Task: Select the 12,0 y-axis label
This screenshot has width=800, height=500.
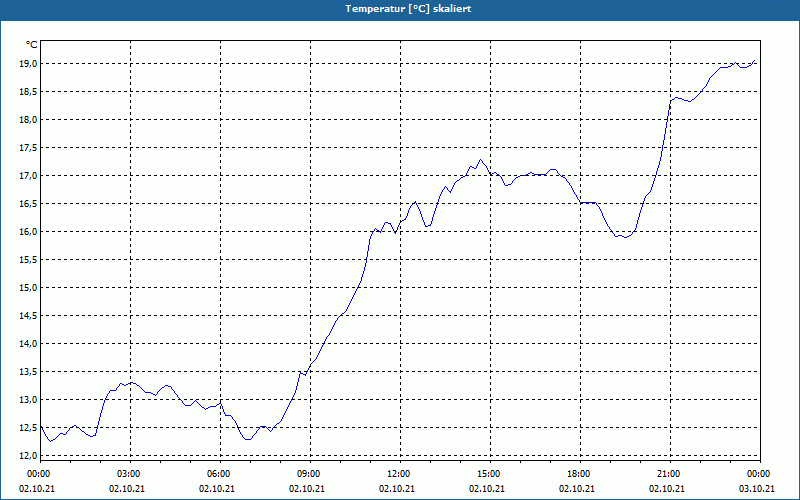Action: click(28, 456)
